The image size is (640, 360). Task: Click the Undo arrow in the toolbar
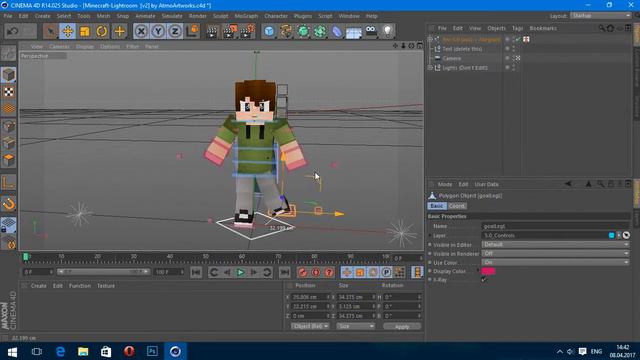(x=13, y=31)
